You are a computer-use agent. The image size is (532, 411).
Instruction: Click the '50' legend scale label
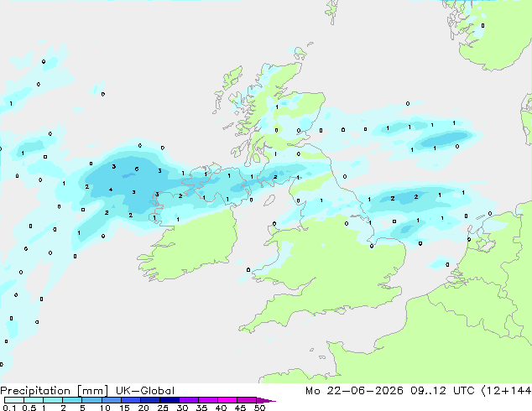point(259,408)
